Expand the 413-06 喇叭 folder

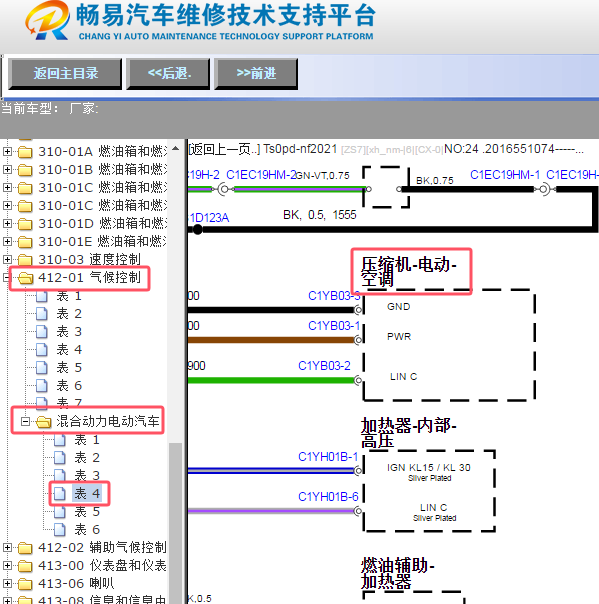tap(7, 584)
